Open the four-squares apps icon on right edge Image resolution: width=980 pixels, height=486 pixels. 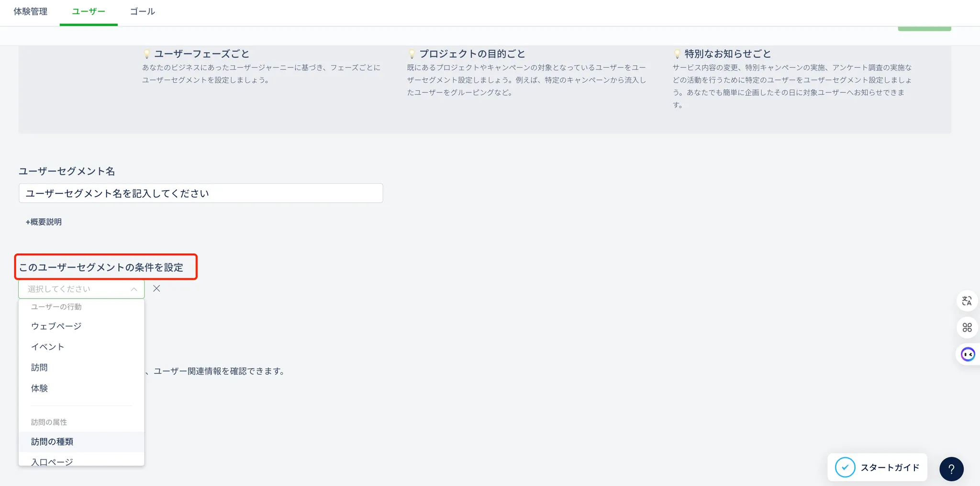click(967, 328)
